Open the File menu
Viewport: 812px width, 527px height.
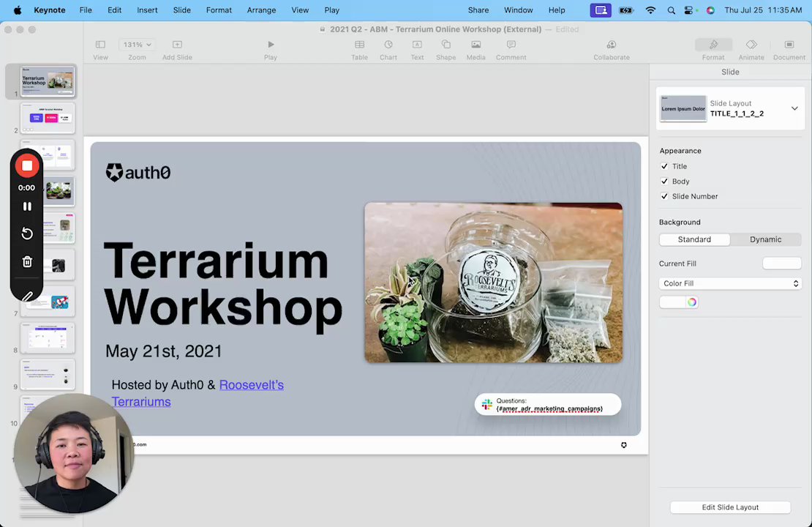[86, 10]
